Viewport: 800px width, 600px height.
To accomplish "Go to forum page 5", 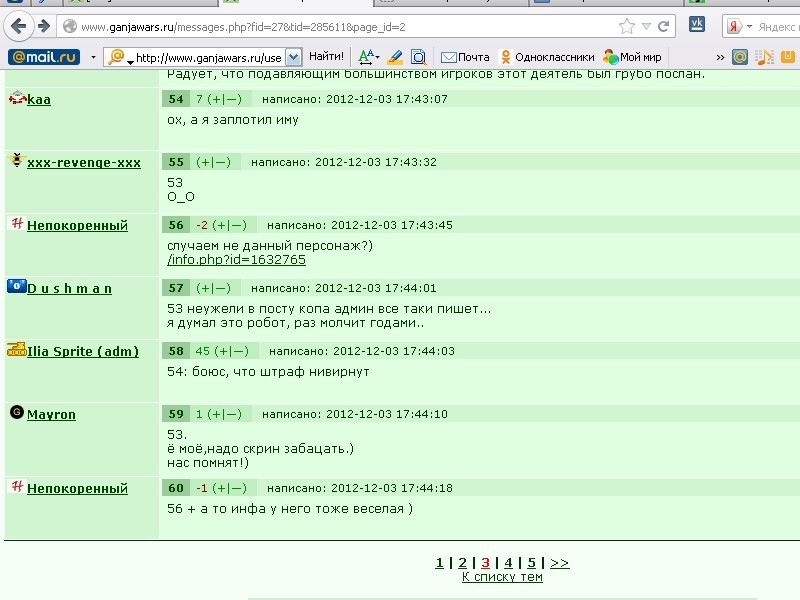I will pos(531,563).
